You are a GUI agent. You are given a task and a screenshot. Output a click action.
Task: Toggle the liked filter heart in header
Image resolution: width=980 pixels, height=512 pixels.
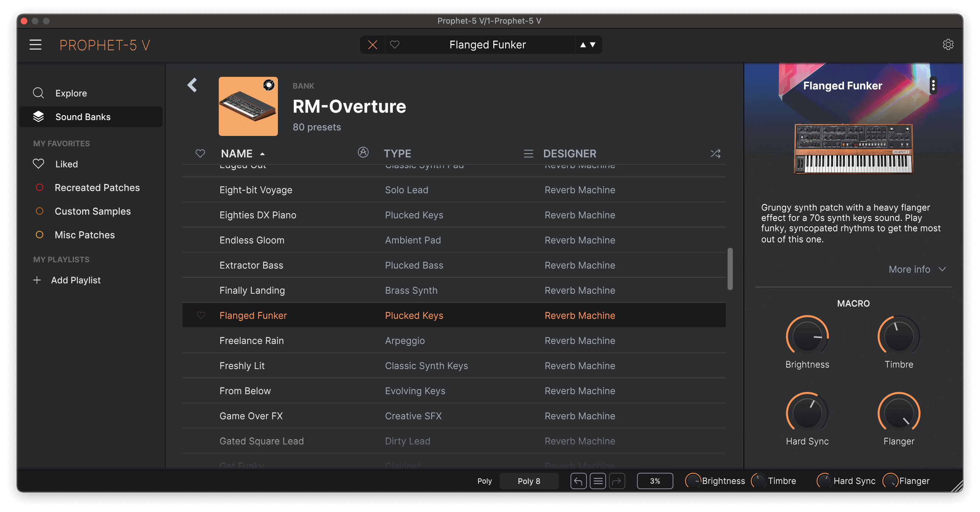(x=200, y=154)
